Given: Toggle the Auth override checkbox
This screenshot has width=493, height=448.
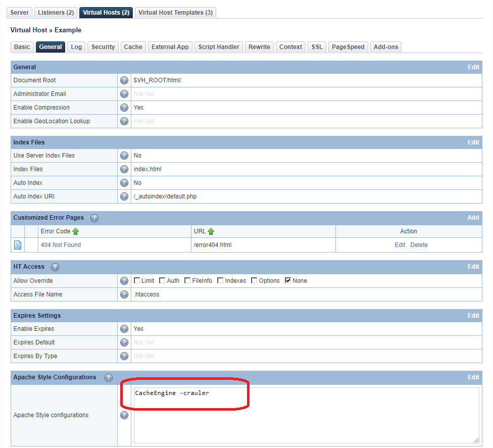Looking at the screenshot, I should pyautogui.click(x=162, y=280).
